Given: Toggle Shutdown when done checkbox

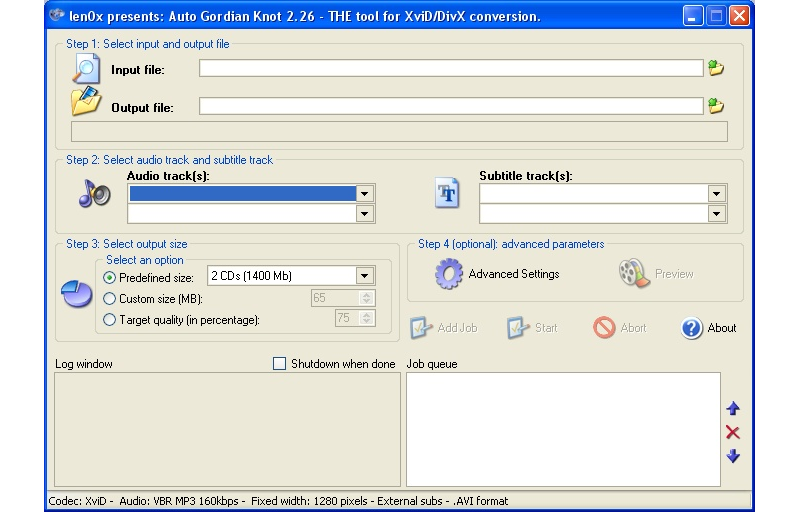Looking at the screenshot, I should click(x=279, y=364).
